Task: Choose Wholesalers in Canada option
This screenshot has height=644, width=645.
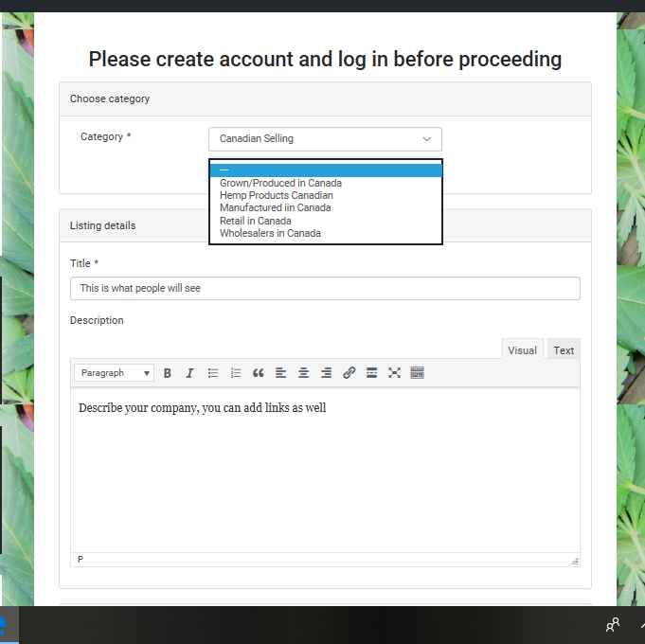Action: tap(326, 233)
